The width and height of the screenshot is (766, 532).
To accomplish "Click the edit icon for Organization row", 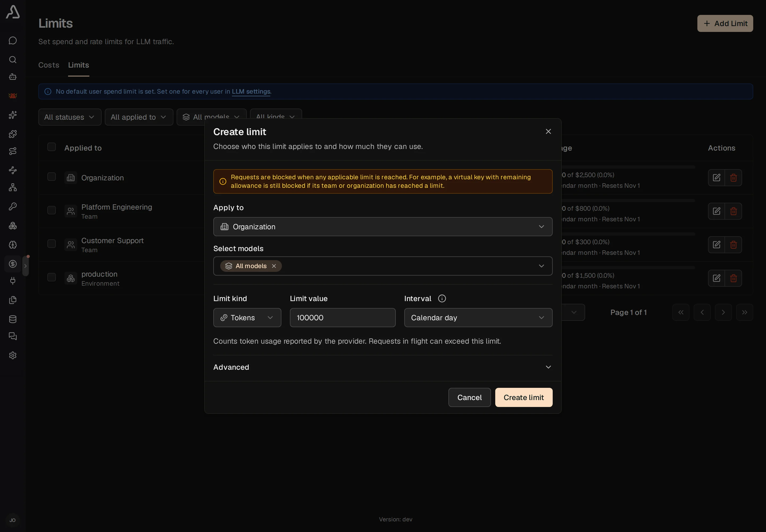I will 716,178.
